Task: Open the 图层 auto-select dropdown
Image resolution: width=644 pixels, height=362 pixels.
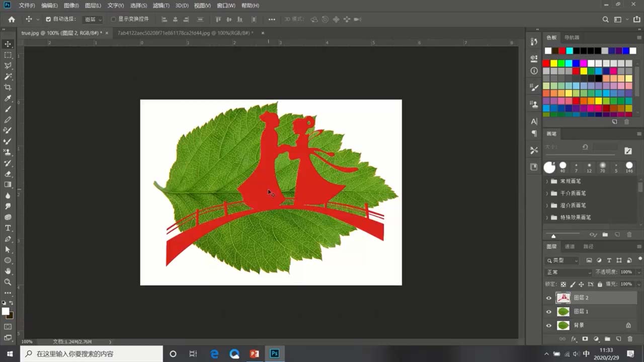Action: point(93,20)
